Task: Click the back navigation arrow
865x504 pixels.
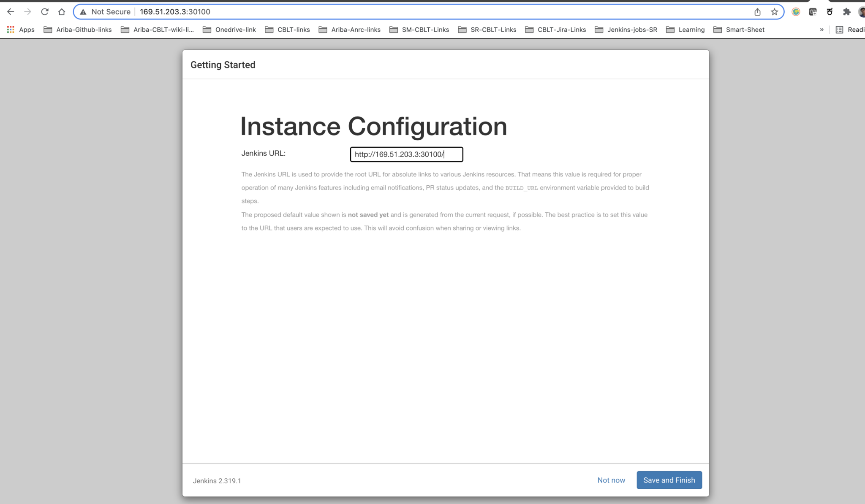Action: [x=11, y=11]
